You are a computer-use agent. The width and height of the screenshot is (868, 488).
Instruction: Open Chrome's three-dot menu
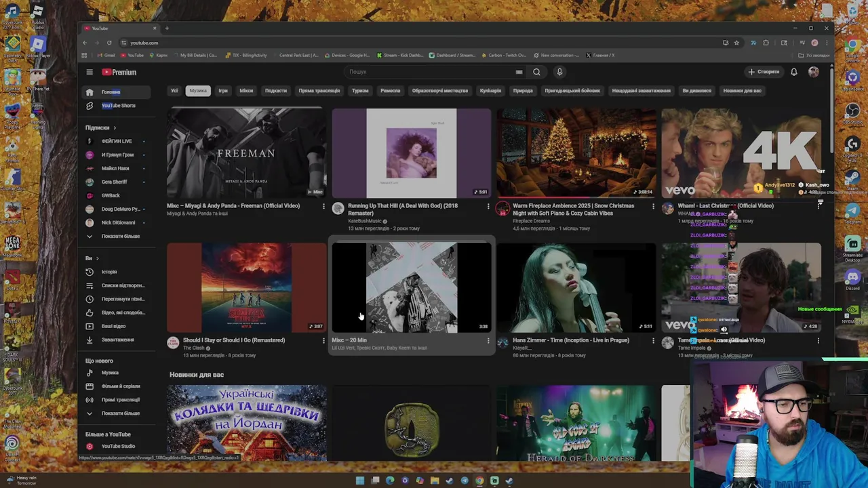pos(827,43)
